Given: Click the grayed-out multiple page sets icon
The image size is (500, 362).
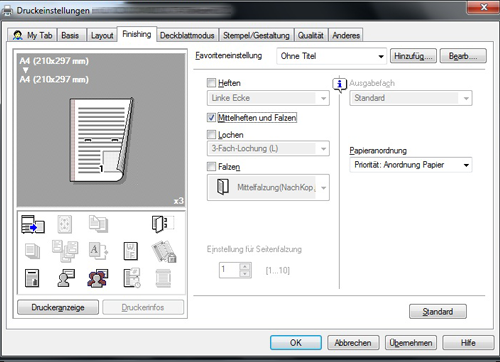Looking at the screenshot, I should click(65, 251).
